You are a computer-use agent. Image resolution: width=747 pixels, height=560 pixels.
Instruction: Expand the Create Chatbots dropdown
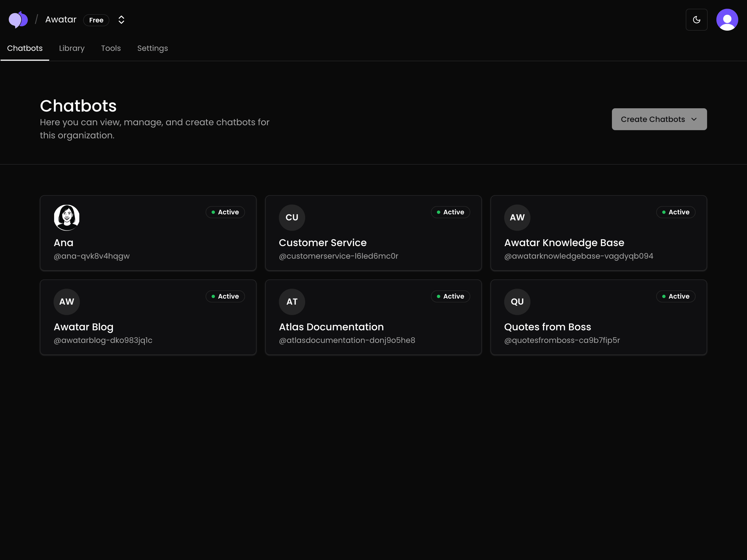[x=658, y=119]
